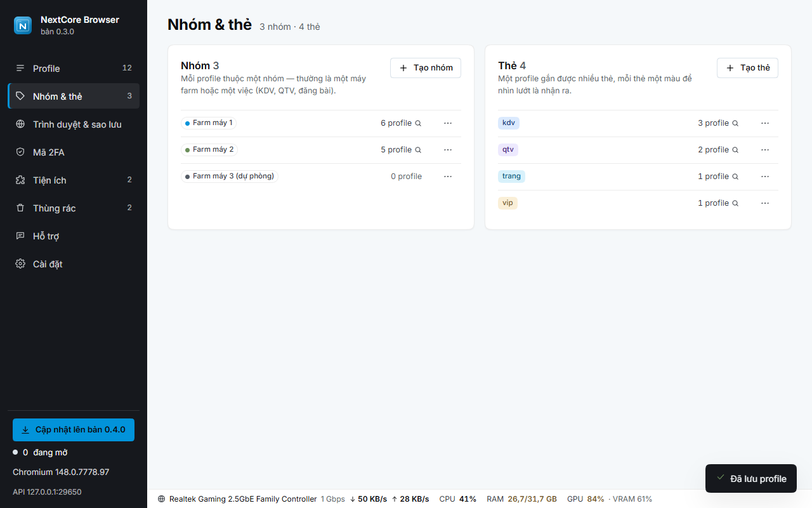
Task: Open the Mã 2FA page
Action: (74, 152)
